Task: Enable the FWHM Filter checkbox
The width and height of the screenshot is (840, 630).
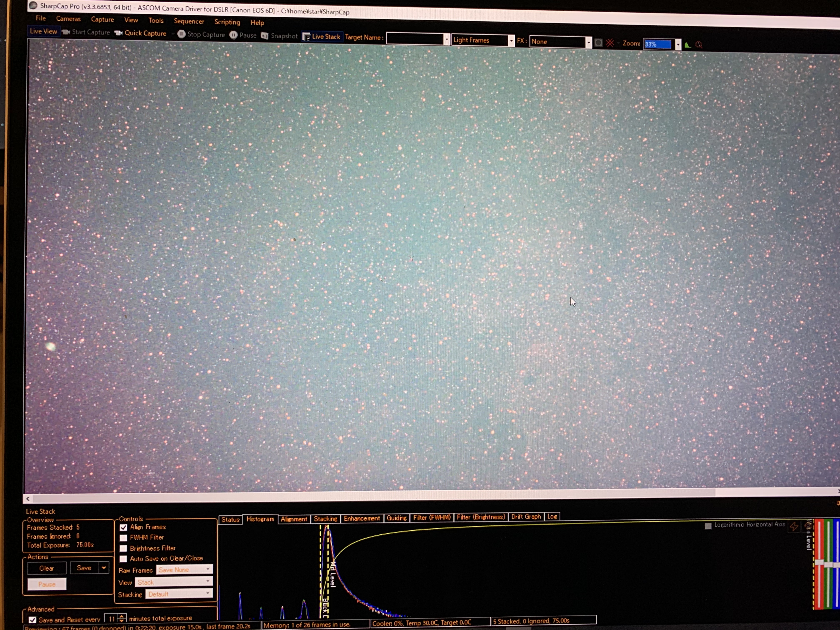Action: click(123, 538)
